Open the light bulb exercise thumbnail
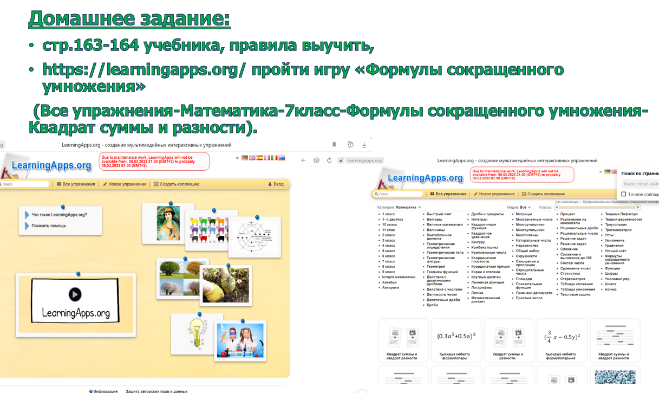 pyautogui.click(x=196, y=333)
